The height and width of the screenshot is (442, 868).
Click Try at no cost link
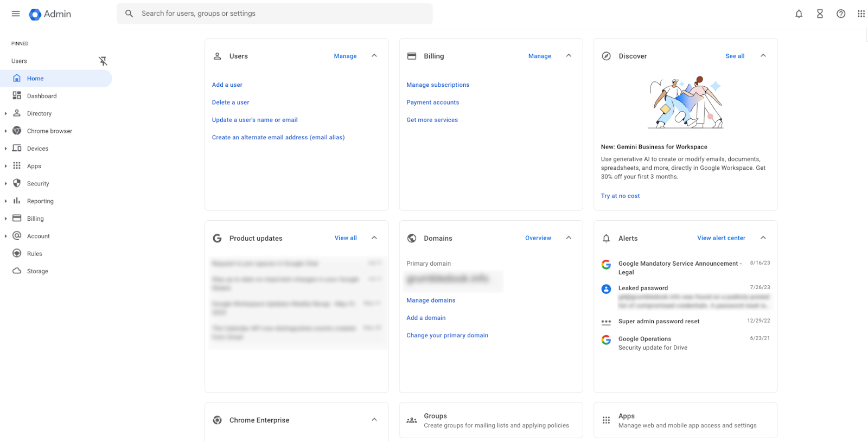tap(620, 196)
